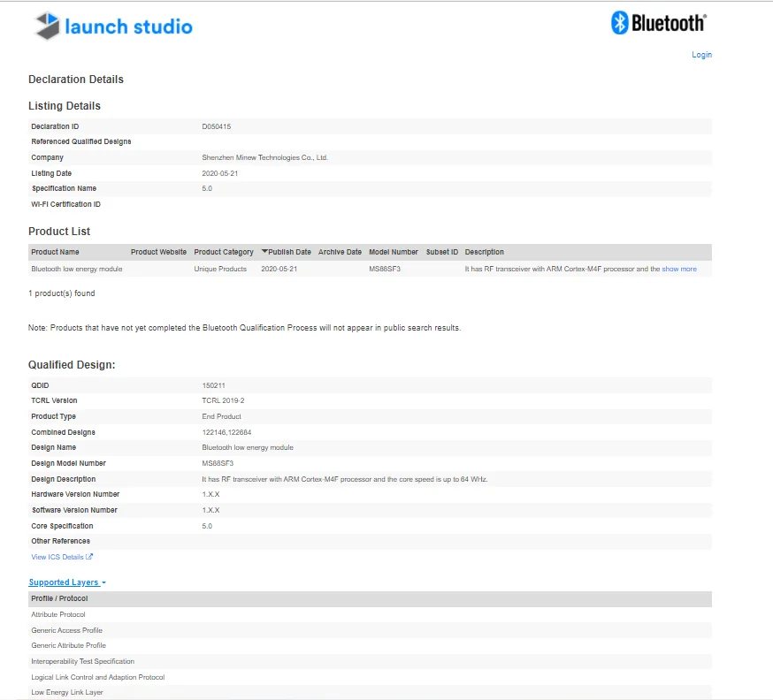
Task: Select the Generic Access Profile row
Action: (370, 630)
